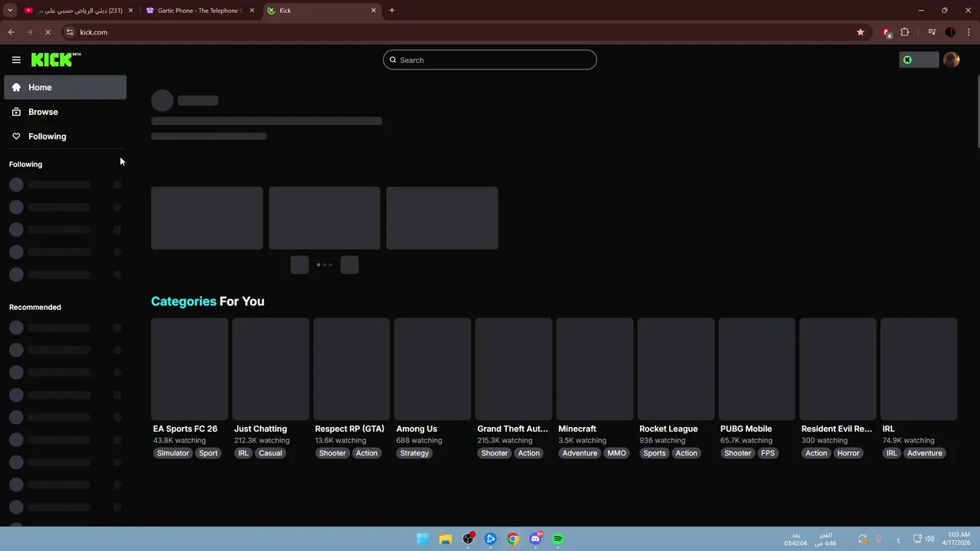Image resolution: width=980 pixels, height=551 pixels.
Task: Open the taskbar volume icon
Action: point(930,539)
